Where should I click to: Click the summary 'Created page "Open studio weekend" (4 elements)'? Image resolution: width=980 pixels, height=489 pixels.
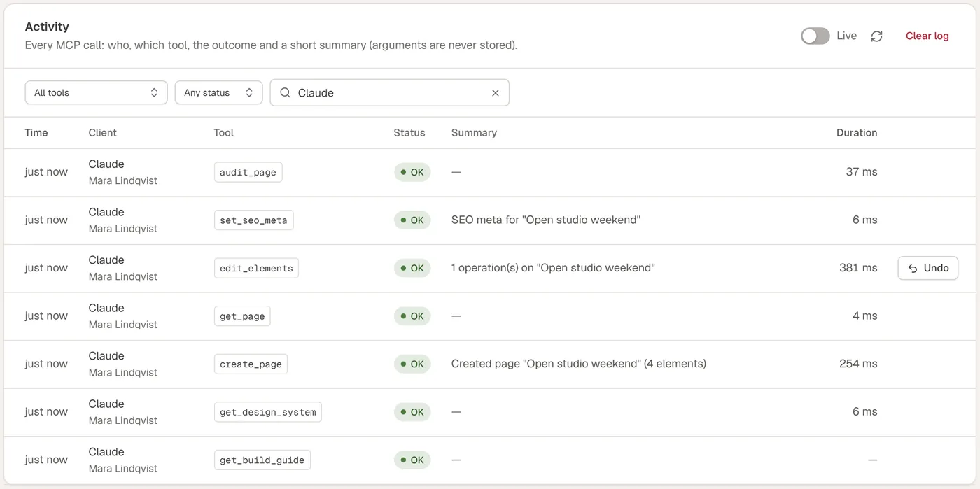579,364
